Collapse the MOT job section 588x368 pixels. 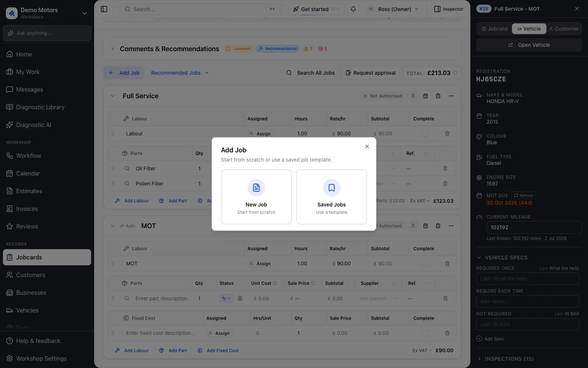coord(112,226)
